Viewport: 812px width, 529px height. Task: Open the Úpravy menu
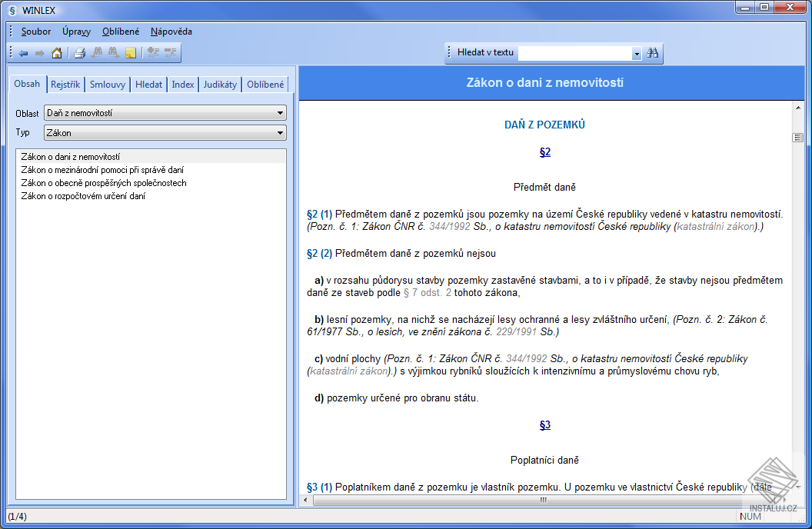click(x=76, y=32)
